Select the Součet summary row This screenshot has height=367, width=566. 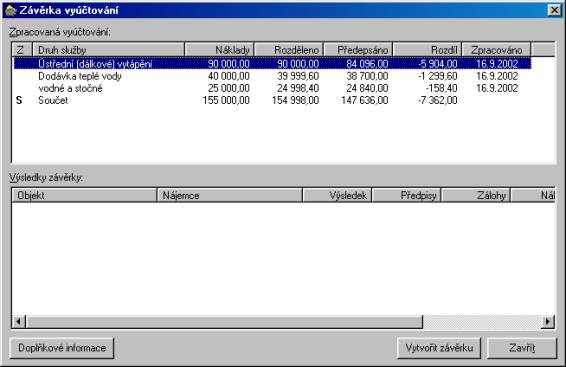(273, 100)
